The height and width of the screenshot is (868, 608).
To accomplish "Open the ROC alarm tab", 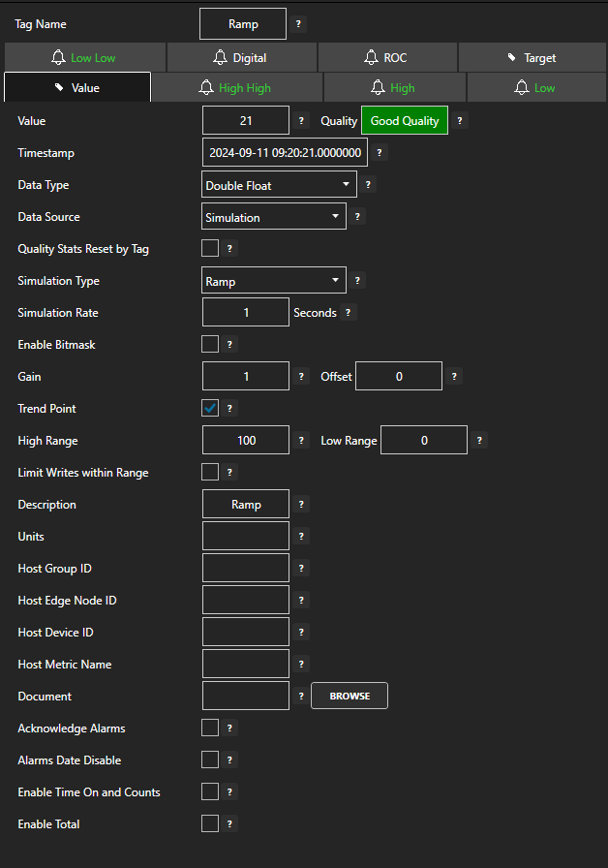I will coord(387,57).
